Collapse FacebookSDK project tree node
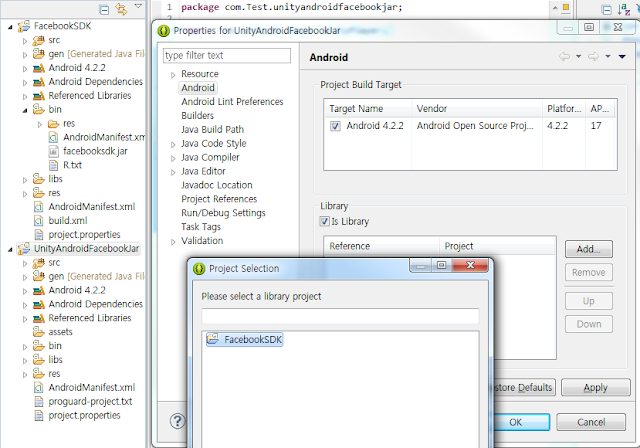Image resolution: width=640 pixels, height=448 pixels. point(10,27)
